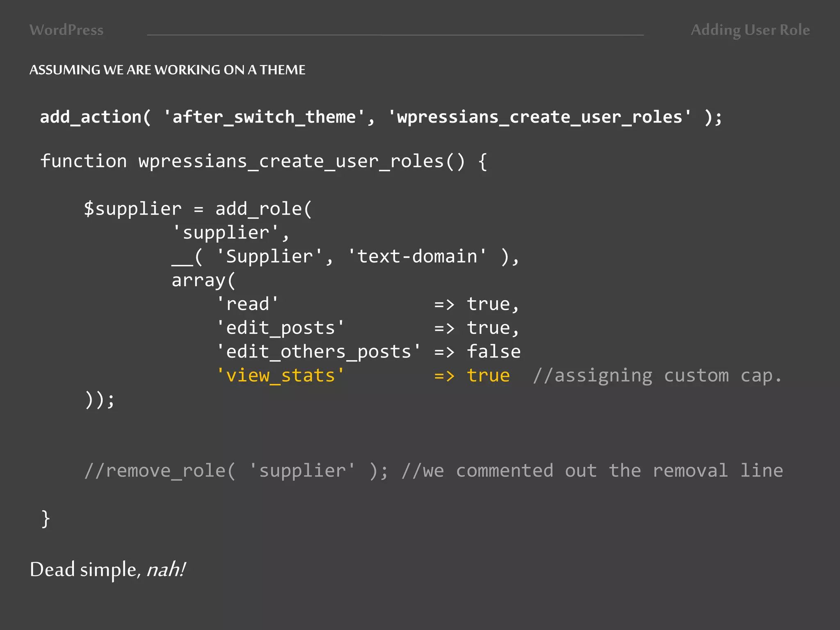Click the 'false' value of edit_others_posts
The image size is (840, 630).
pos(494,352)
